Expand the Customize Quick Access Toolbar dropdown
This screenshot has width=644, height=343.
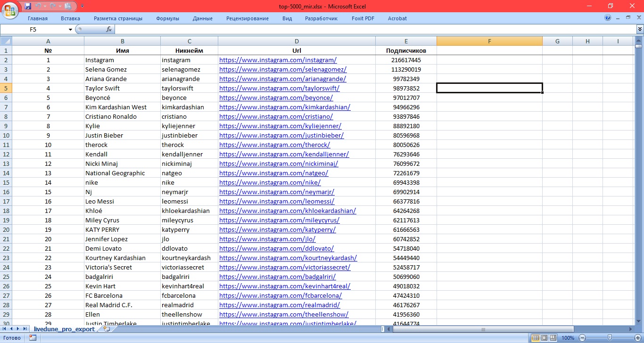[83, 6]
